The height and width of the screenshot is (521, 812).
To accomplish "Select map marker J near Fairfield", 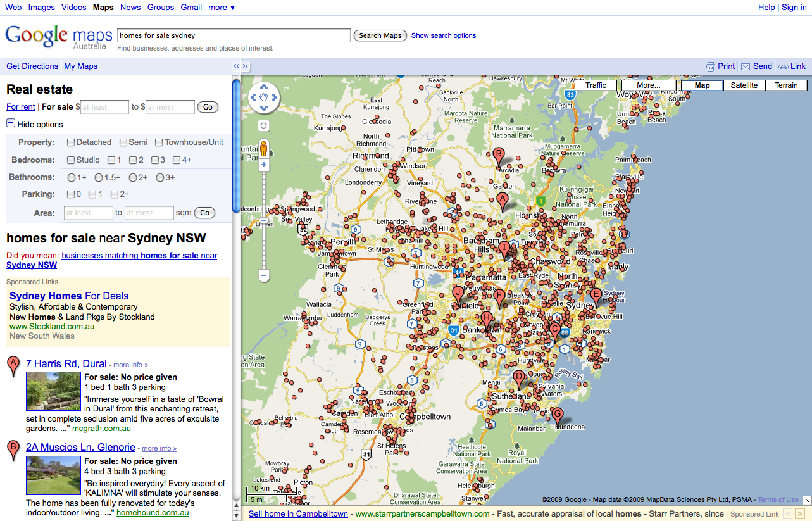I will (x=458, y=295).
